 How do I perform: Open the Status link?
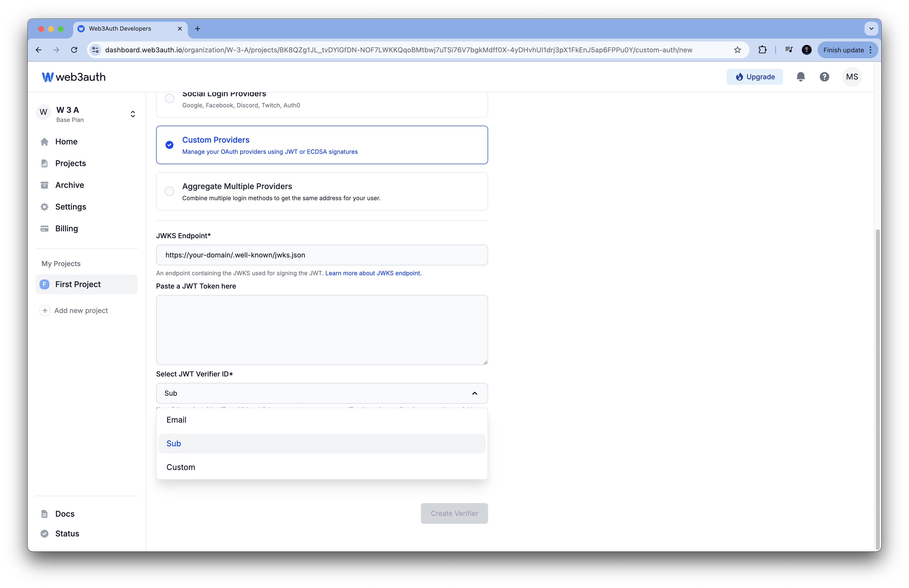pos(67,534)
